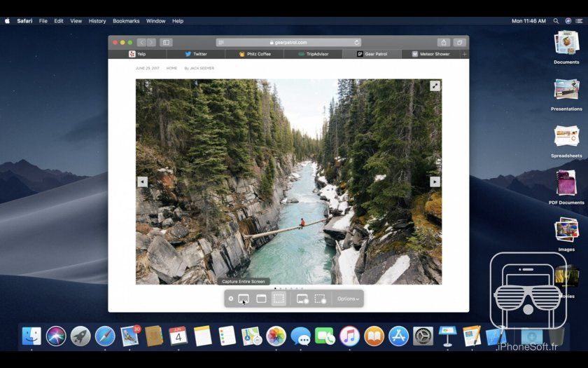Open the screenshot Options dropdown
Screen dimensions: 588x368
click(348, 299)
